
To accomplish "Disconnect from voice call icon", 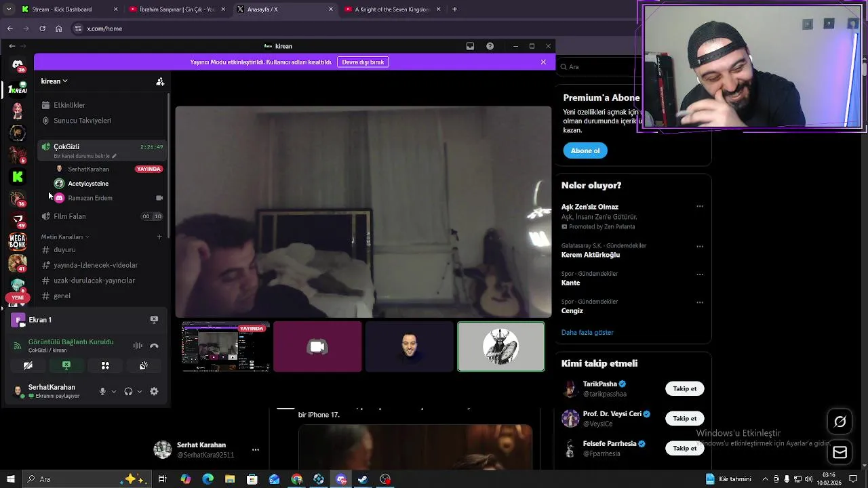I will 154,346.
